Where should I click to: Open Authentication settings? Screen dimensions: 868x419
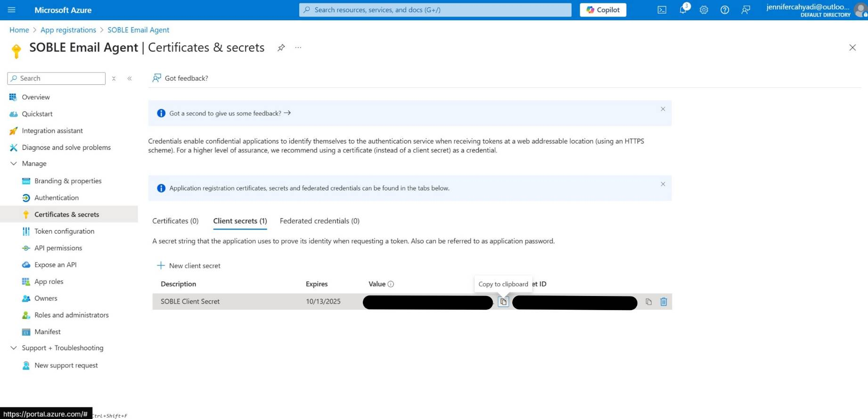57,198
